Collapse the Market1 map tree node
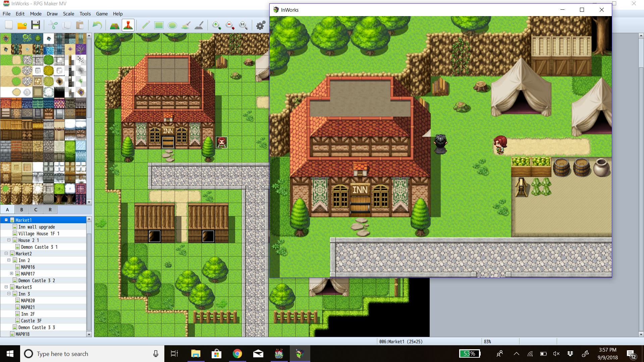This screenshot has width=644, height=362. (x=6, y=220)
